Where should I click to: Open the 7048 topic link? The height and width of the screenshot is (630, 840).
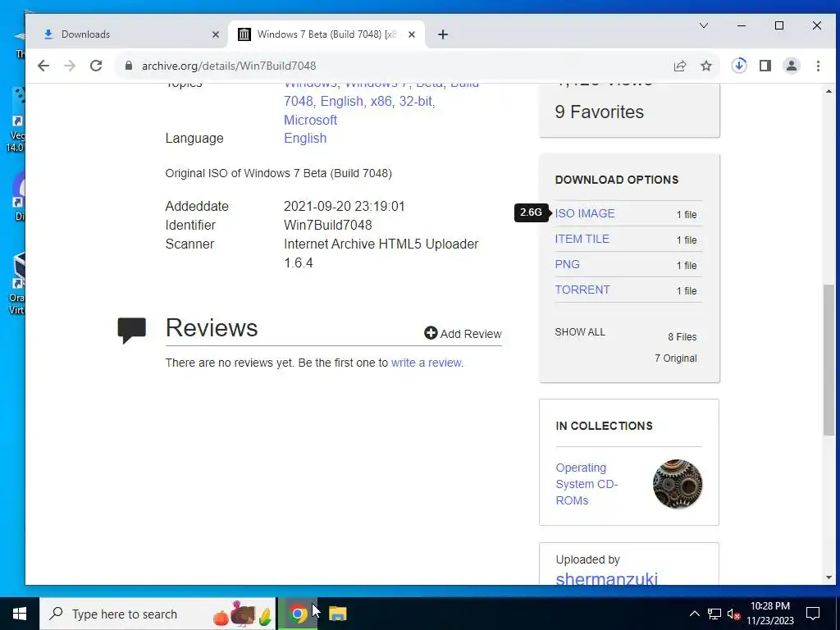pos(299,101)
